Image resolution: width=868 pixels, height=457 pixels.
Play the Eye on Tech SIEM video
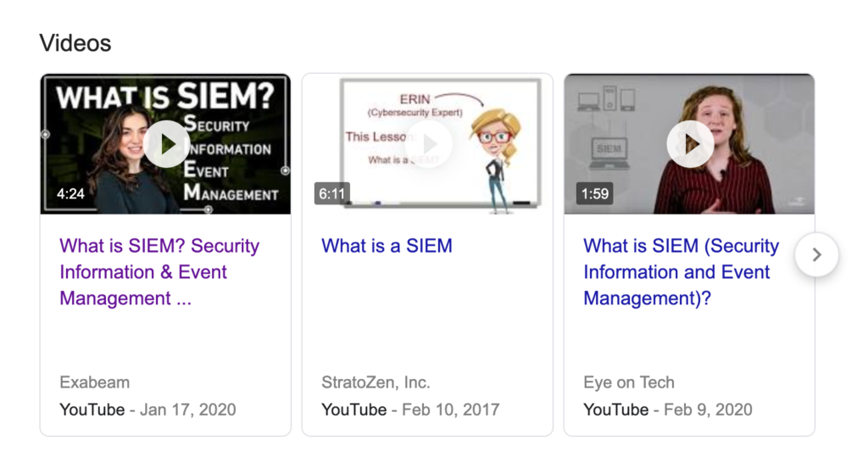pyautogui.click(x=690, y=144)
